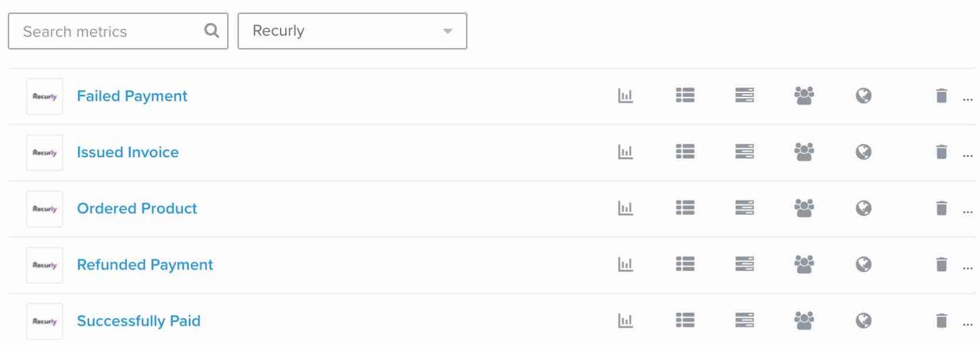This screenshot has width=980, height=345.
Task: Expand more options for Failed Payment
Action: coord(967,99)
